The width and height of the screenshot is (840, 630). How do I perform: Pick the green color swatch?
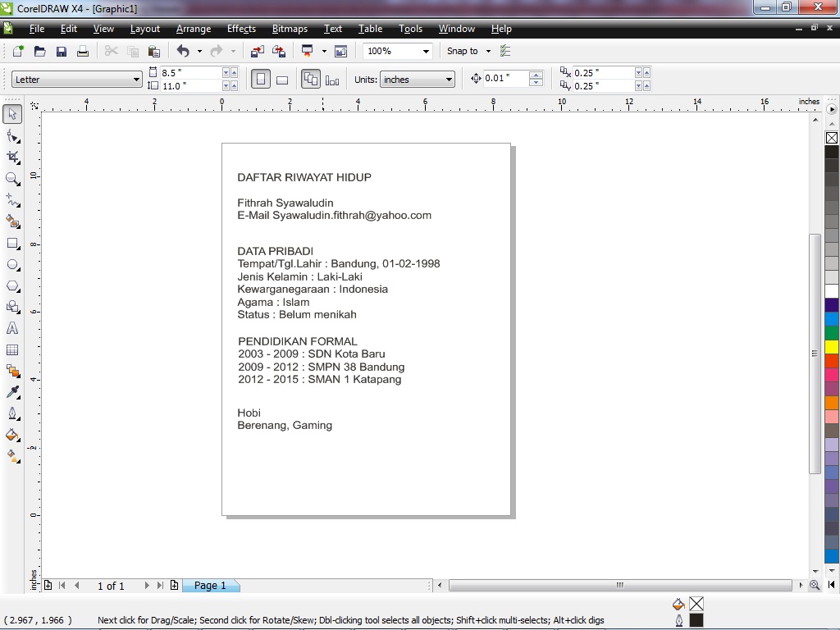(832, 333)
